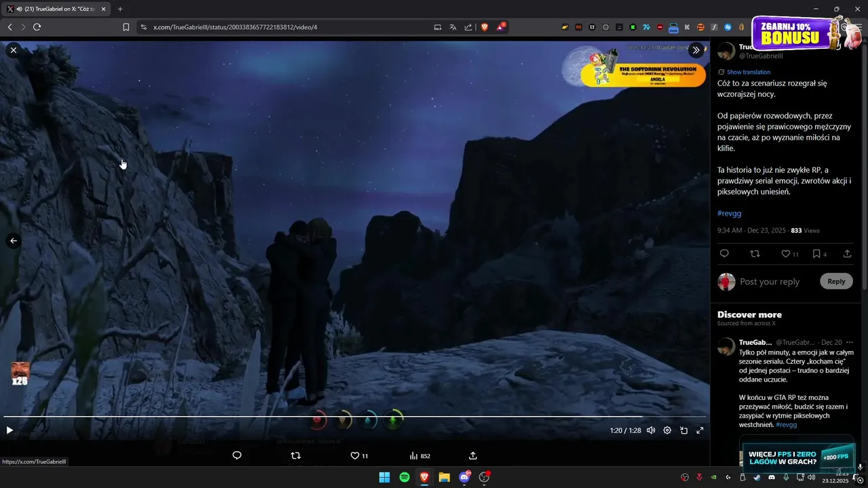
Task: Click the Post your reply field
Action: coord(770,281)
